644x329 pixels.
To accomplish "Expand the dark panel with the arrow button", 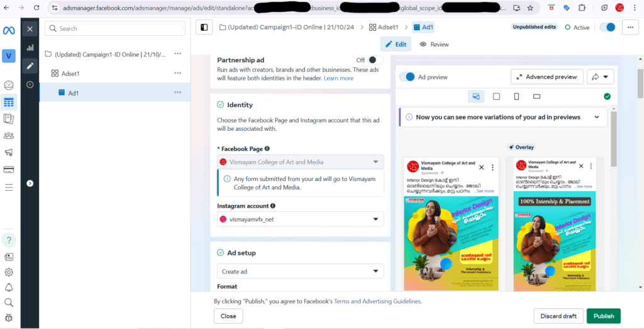I will 30,183.
